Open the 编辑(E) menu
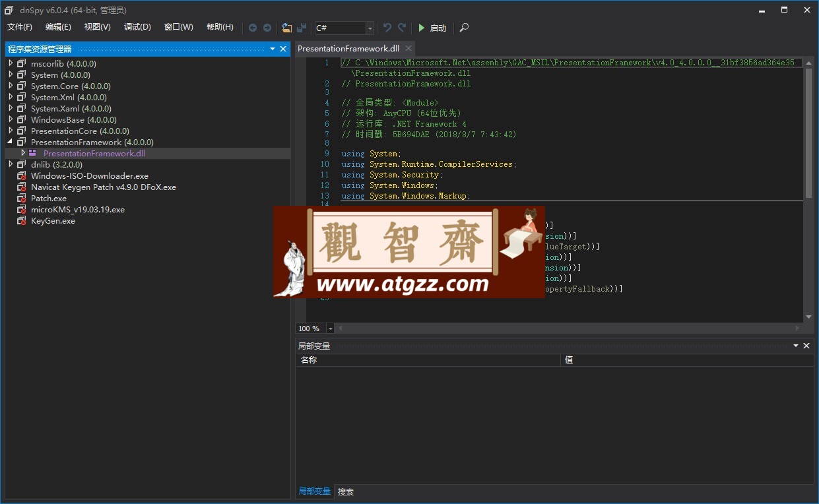 (58, 27)
